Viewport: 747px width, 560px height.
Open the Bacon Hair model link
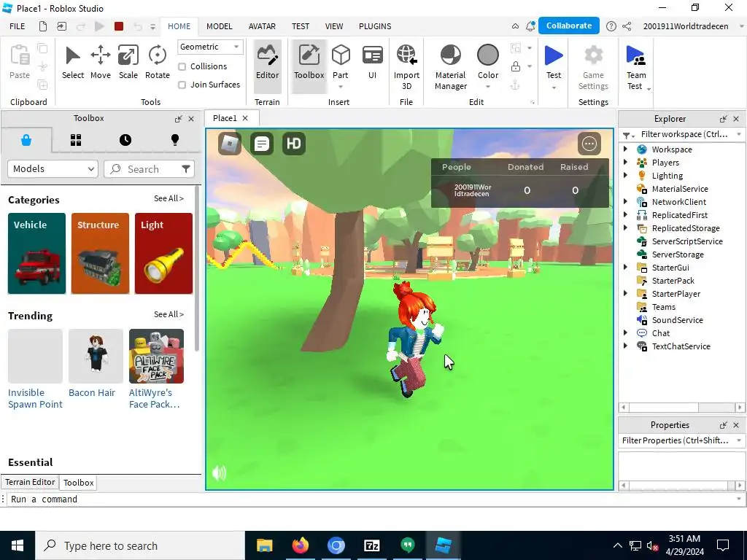[x=92, y=392]
